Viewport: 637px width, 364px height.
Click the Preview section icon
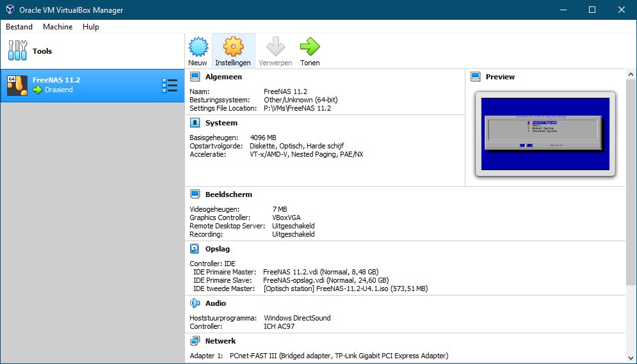click(475, 77)
